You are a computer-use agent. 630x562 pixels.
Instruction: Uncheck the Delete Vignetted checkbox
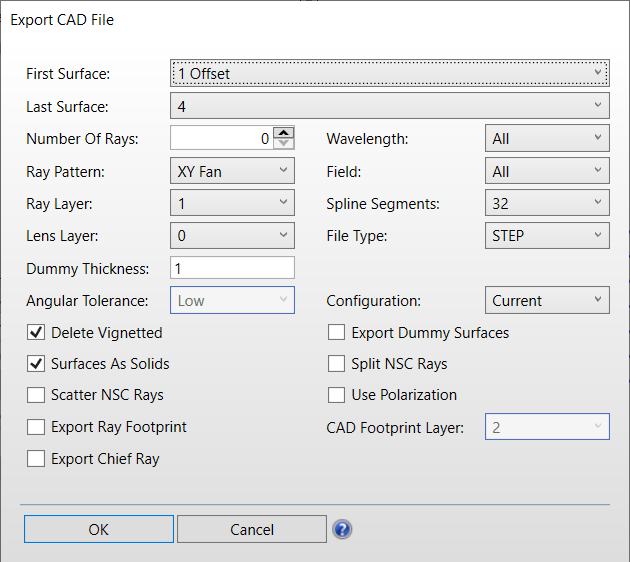tap(36, 333)
